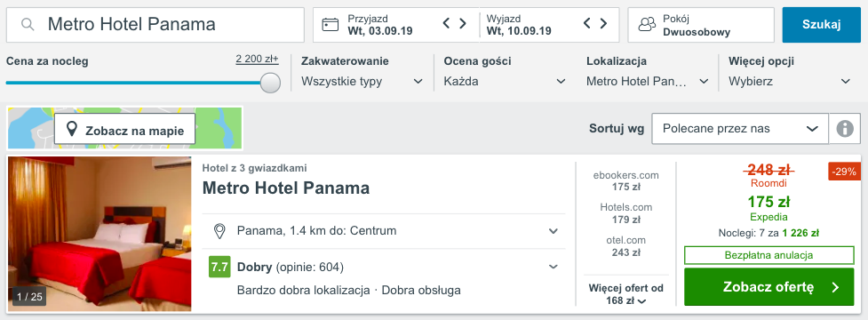Image resolution: width=868 pixels, height=320 pixels.
Task: Click the magnifying glass search icon
Action: click(28, 24)
